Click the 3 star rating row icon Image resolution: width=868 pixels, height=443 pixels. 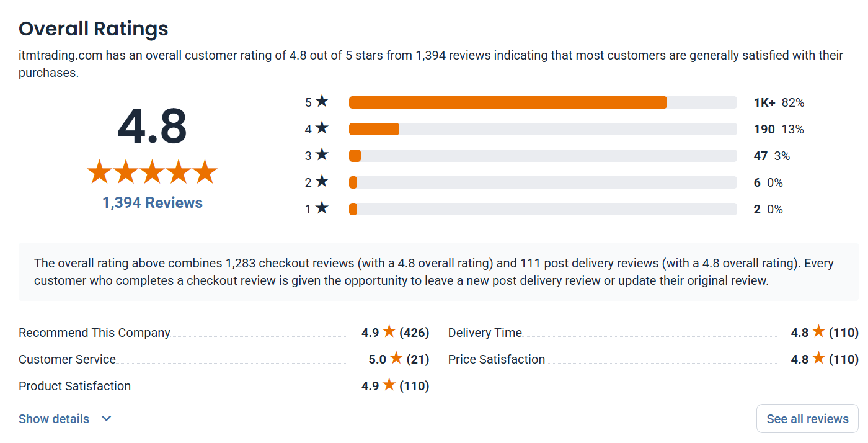321,154
